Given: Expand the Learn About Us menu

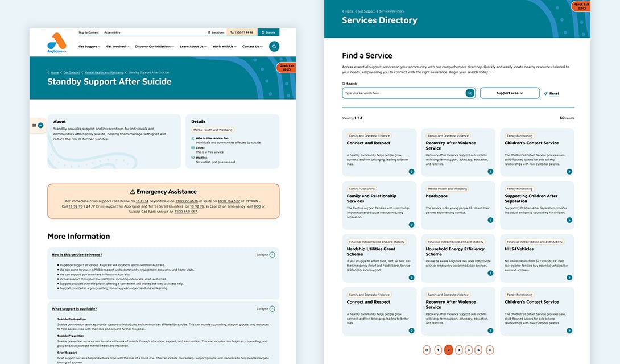Looking at the screenshot, I should [193, 47].
